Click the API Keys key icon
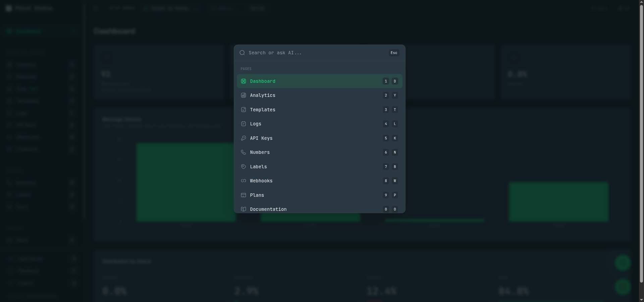This screenshot has width=644, height=302. [x=244, y=138]
